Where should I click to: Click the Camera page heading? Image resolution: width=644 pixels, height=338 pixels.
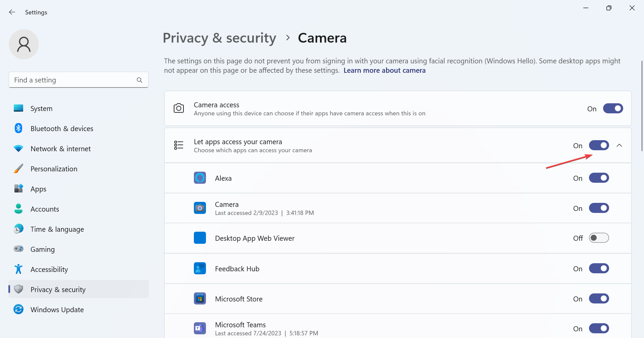point(322,38)
